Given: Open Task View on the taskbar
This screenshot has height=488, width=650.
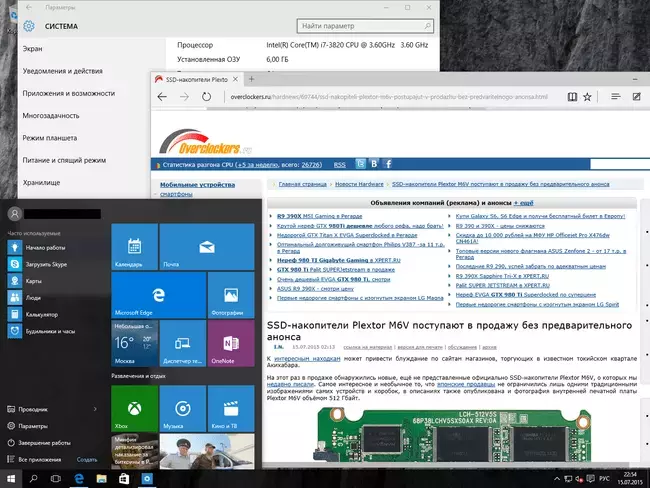Looking at the screenshot, I should [56, 479].
